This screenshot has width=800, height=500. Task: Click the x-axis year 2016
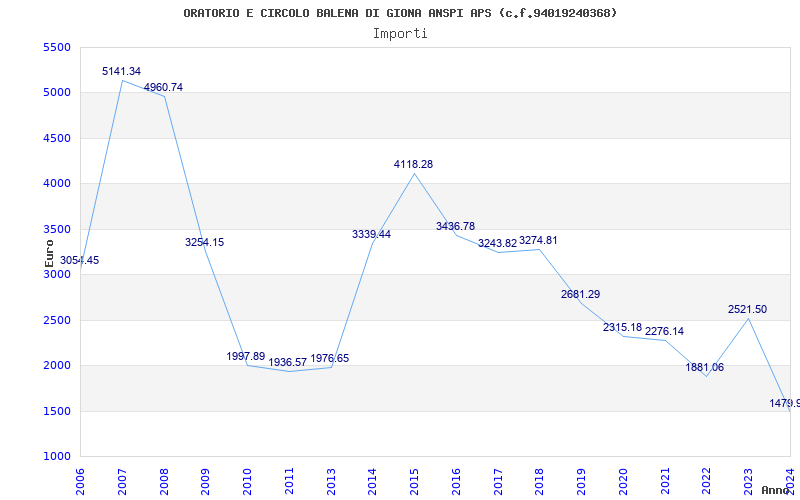456,482
